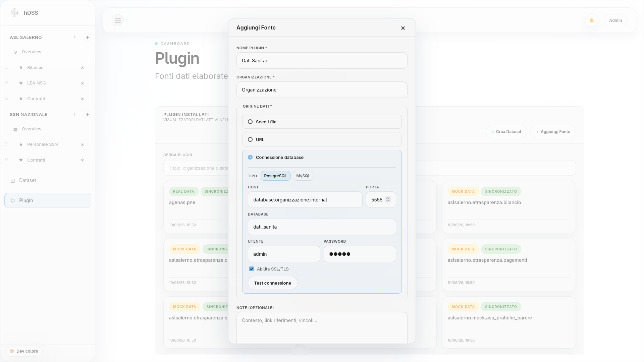Open the aslsalerno.etrasparenza.bilancio plugin card
644x362 pixels.
[509, 207]
